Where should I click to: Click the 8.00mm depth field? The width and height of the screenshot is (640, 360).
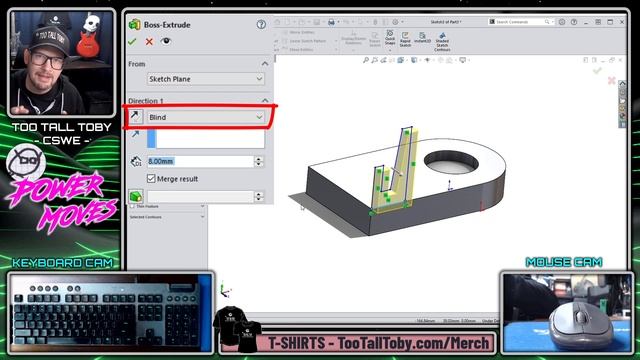pos(200,161)
